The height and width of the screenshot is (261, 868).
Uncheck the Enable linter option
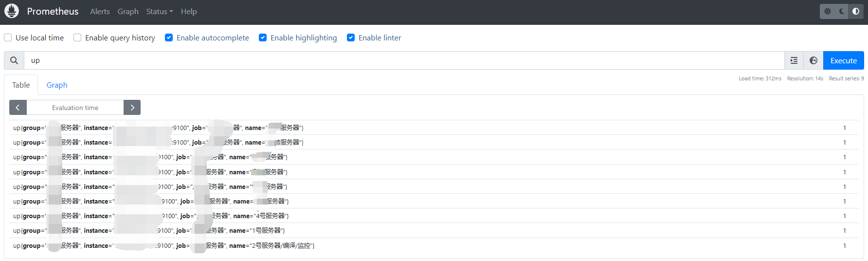[351, 37]
